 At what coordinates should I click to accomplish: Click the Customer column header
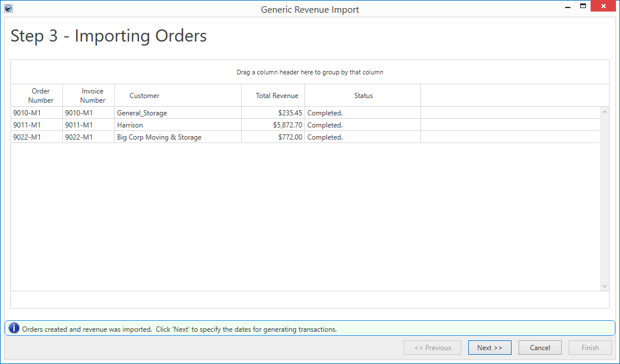144,96
